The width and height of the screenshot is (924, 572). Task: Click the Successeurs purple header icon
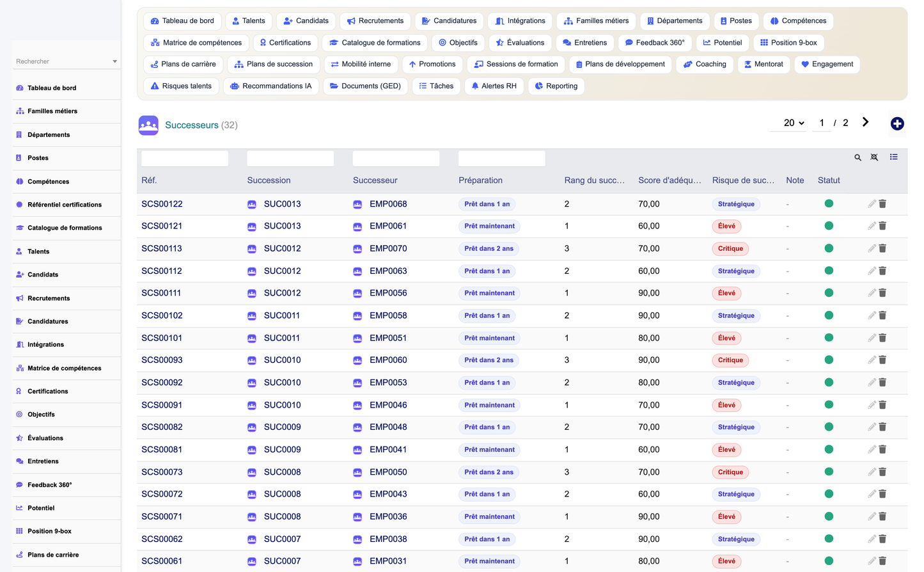click(148, 125)
